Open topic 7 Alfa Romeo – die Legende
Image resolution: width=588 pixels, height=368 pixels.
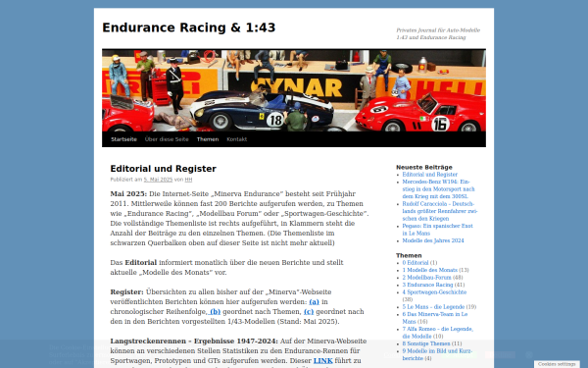438,333
